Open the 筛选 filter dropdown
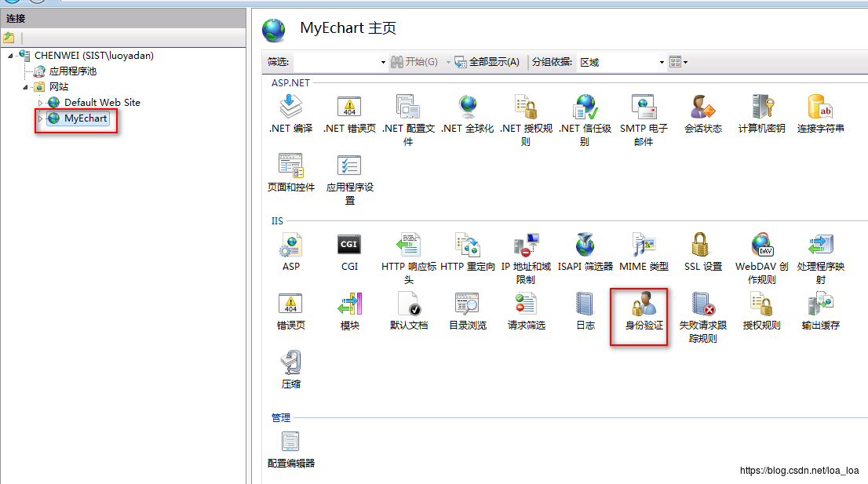Viewport: 868px width, 484px height. 383,63
